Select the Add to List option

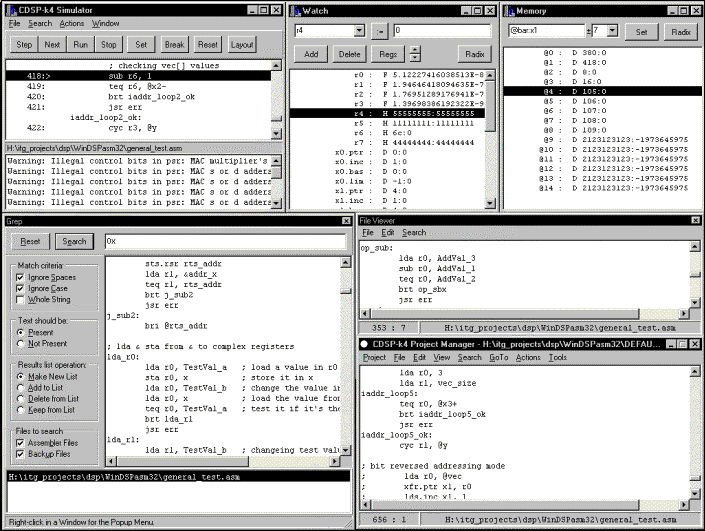coord(20,388)
